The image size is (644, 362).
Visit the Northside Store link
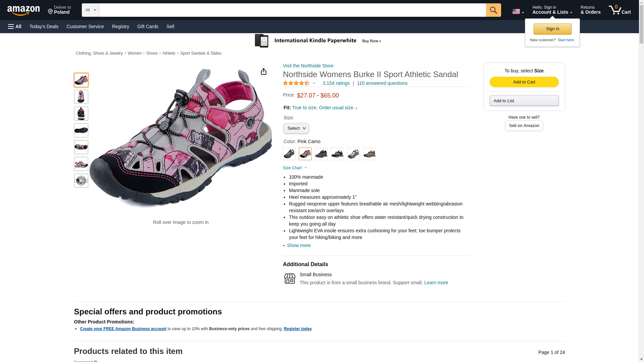coord(308,66)
